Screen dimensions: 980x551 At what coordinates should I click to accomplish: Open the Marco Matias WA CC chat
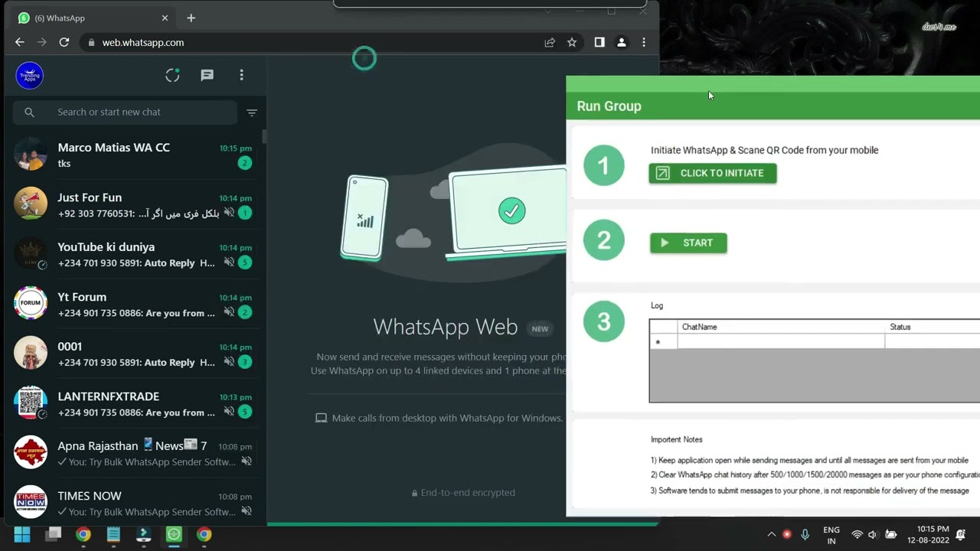(133, 155)
